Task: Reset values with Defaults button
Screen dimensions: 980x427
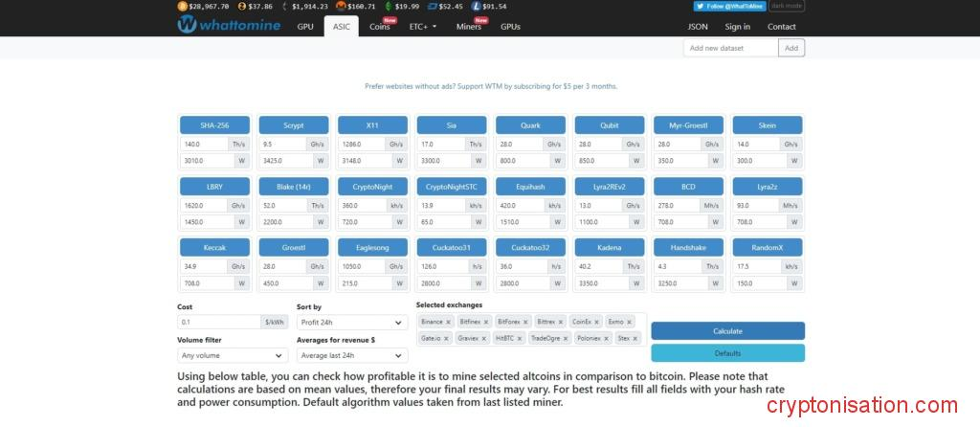Action: point(727,353)
